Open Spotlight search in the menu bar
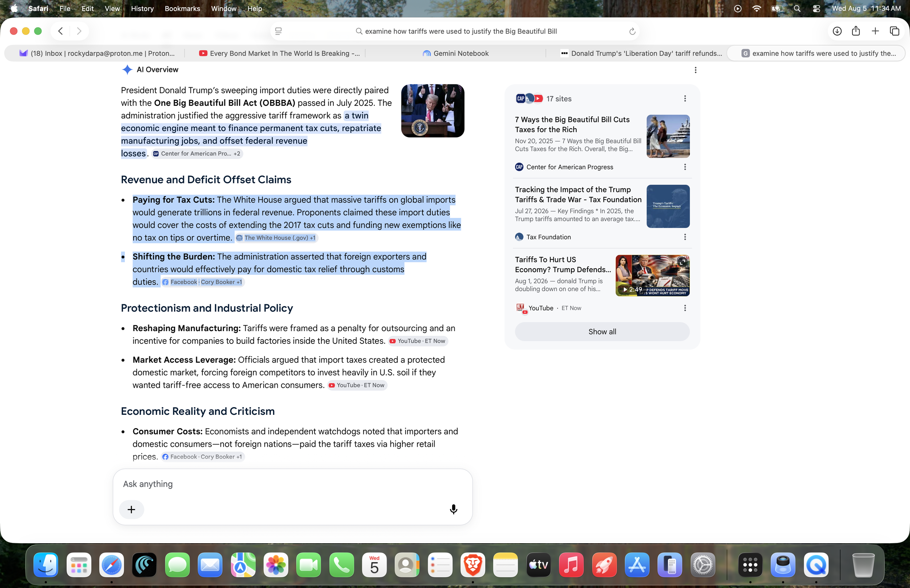Screen dimensions: 910x588 pyautogui.click(x=797, y=8)
